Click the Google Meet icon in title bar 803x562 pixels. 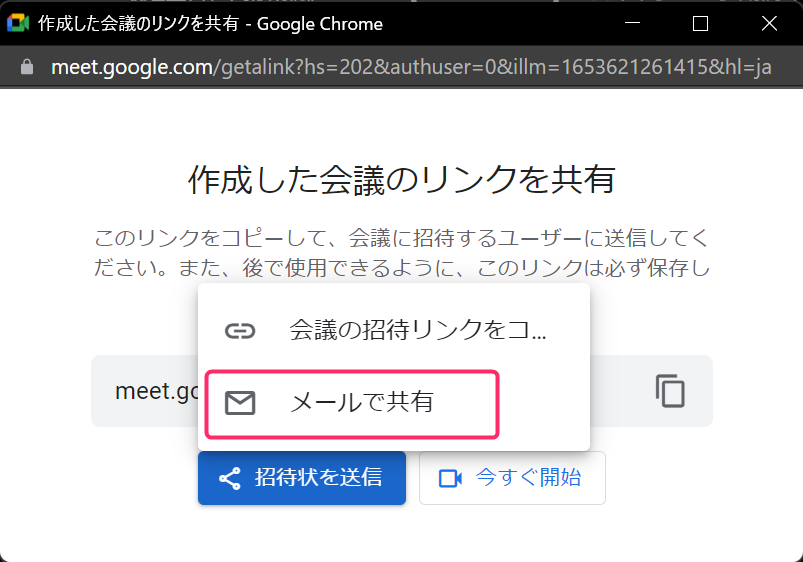(x=18, y=24)
